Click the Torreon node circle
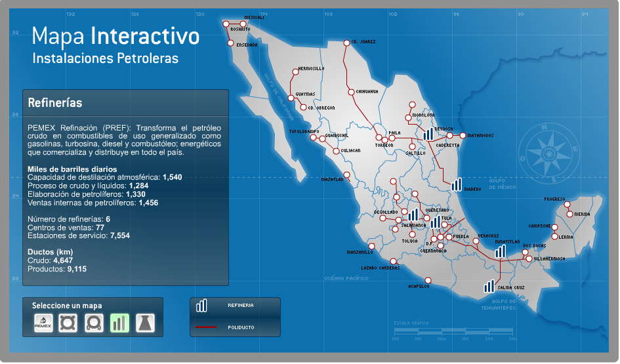 coord(384,140)
